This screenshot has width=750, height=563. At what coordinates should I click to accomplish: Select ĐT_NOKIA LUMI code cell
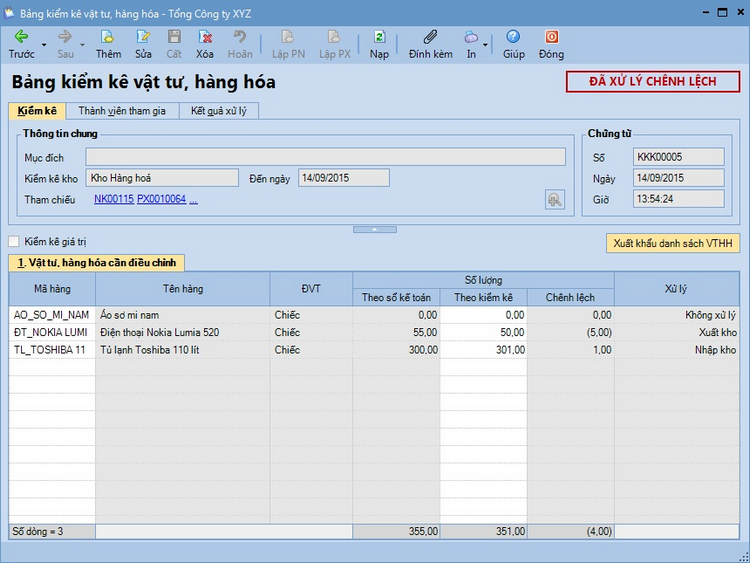tap(52, 332)
